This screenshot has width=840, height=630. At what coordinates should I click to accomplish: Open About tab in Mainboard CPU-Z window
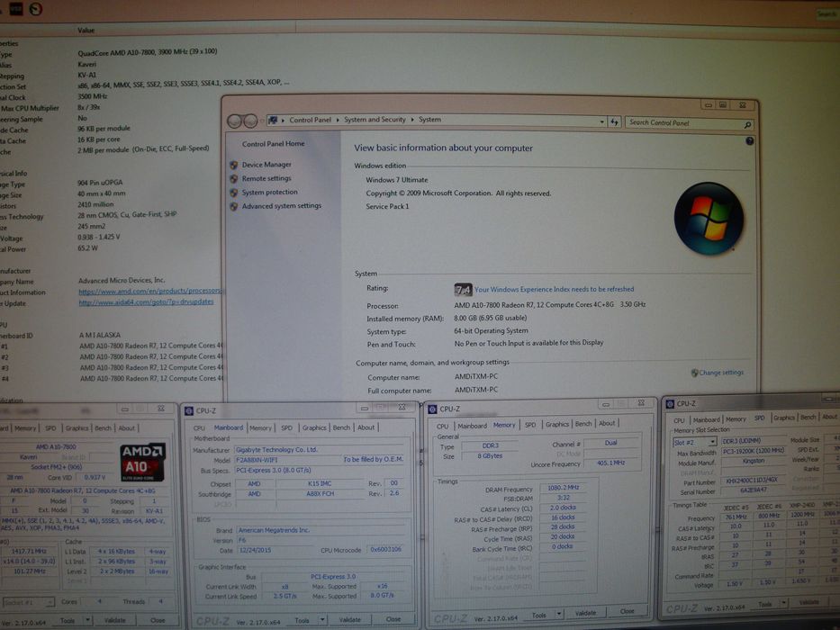(366, 427)
